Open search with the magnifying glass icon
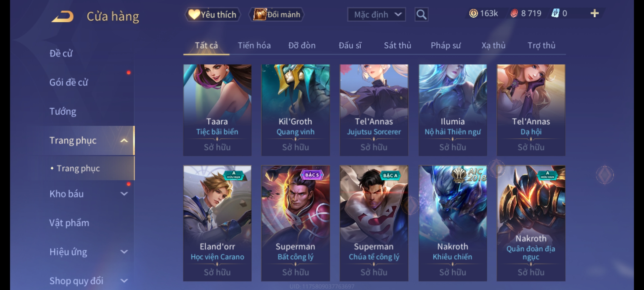644x290 pixels. 421,15
